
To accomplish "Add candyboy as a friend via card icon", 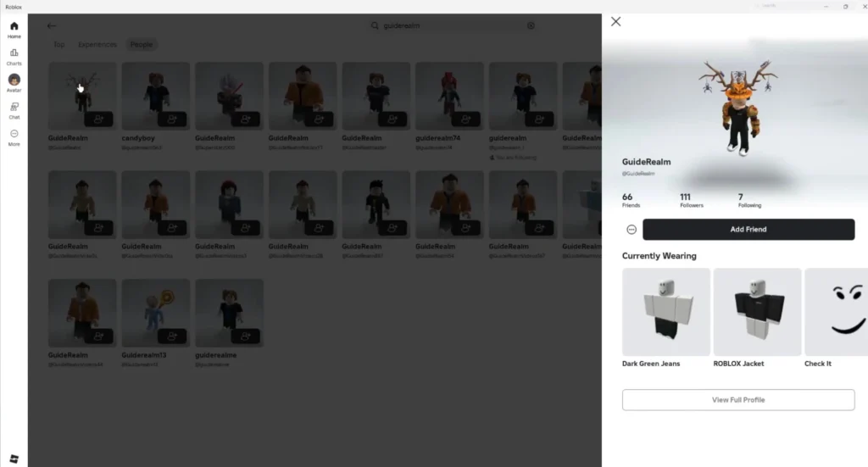I will click(172, 119).
